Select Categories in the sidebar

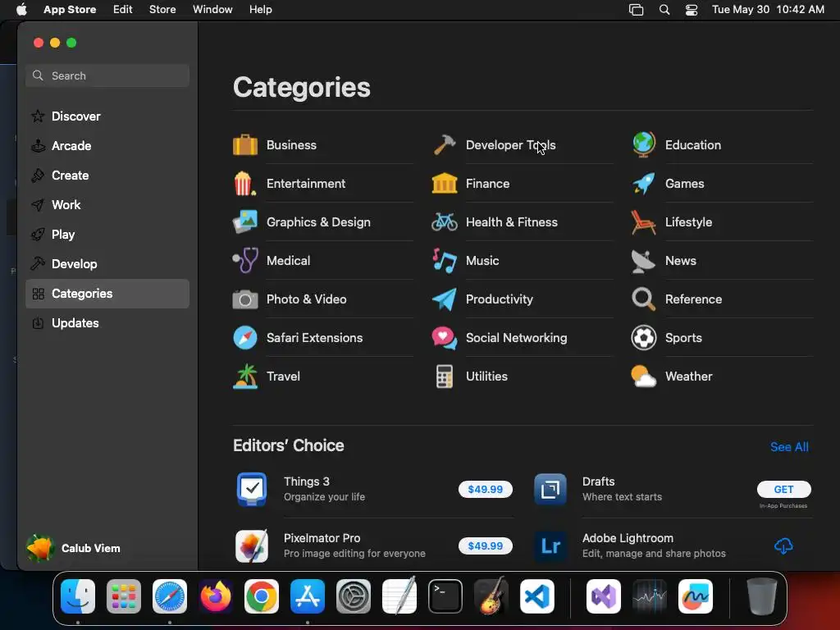107,294
